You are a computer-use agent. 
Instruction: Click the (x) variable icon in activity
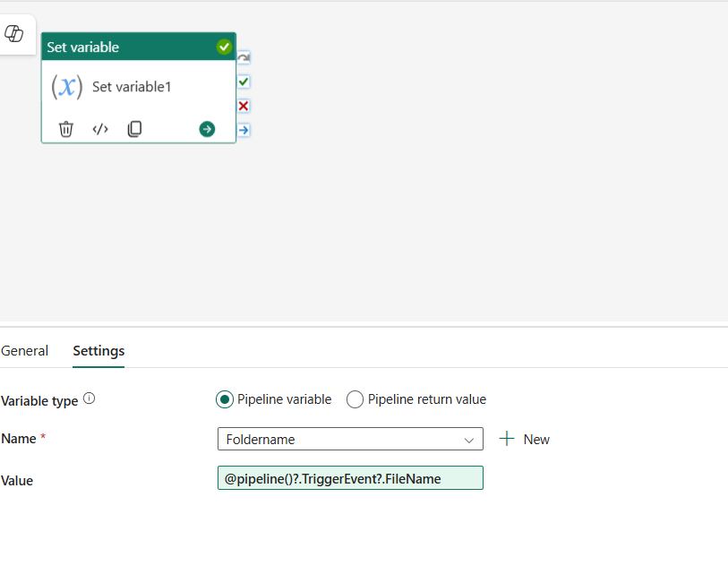pos(67,87)
